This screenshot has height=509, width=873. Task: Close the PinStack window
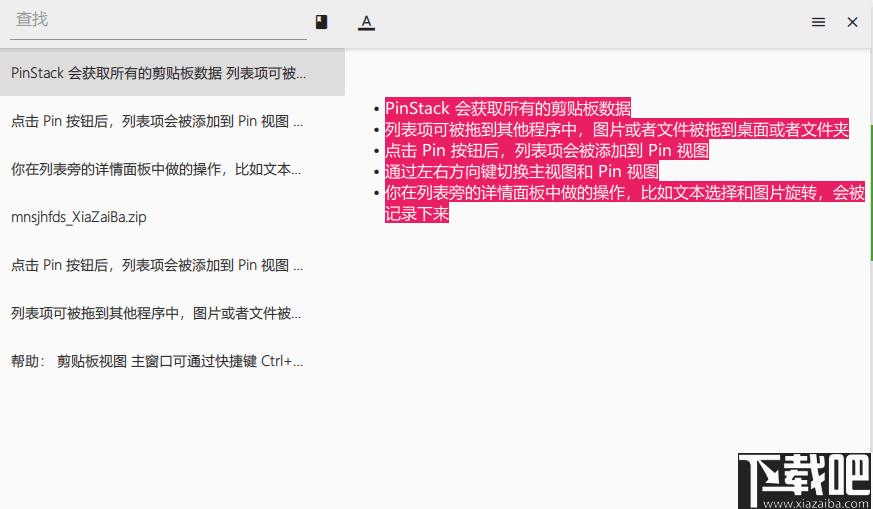[x=852, y=22]
